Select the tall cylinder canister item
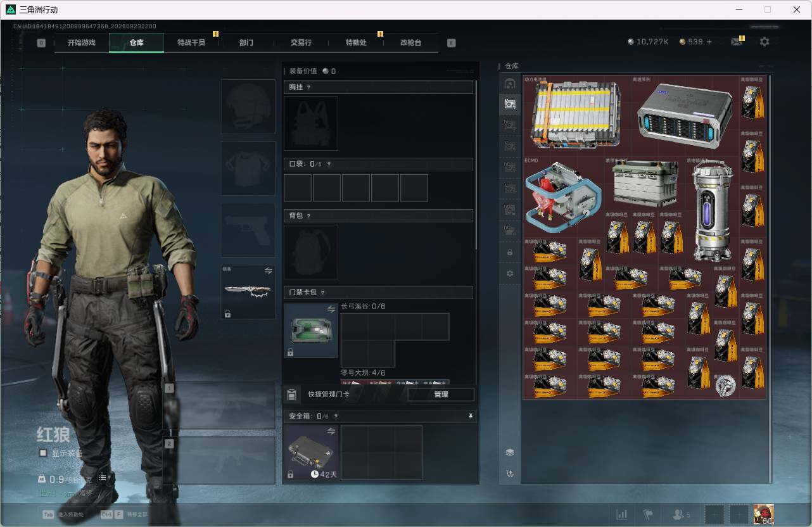This screenshot has width=812, height=527. (712, 210)
